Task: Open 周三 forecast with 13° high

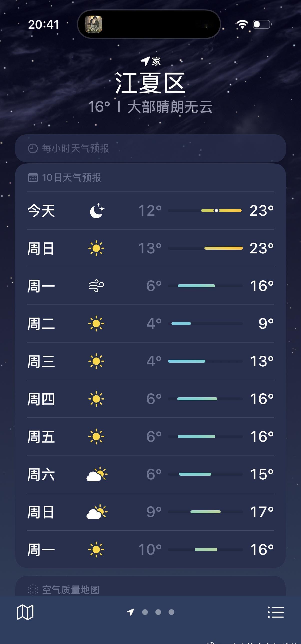Action: tap(150, 361)
